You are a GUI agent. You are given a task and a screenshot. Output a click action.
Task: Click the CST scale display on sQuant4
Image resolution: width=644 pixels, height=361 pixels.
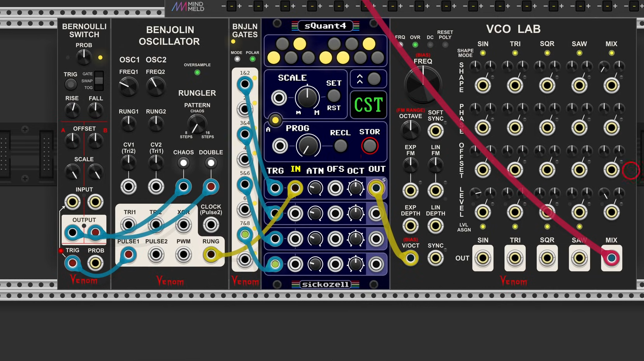coord(368,104)
